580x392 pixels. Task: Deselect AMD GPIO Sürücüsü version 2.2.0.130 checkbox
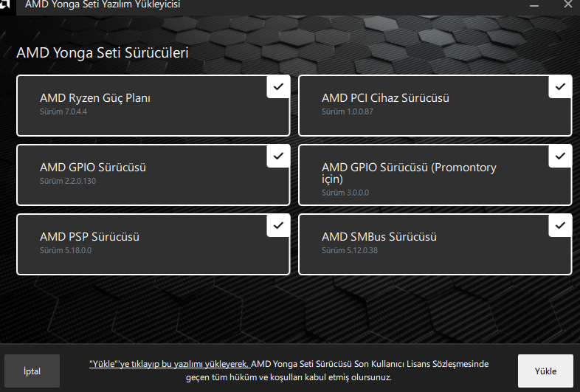click(278, 157)
